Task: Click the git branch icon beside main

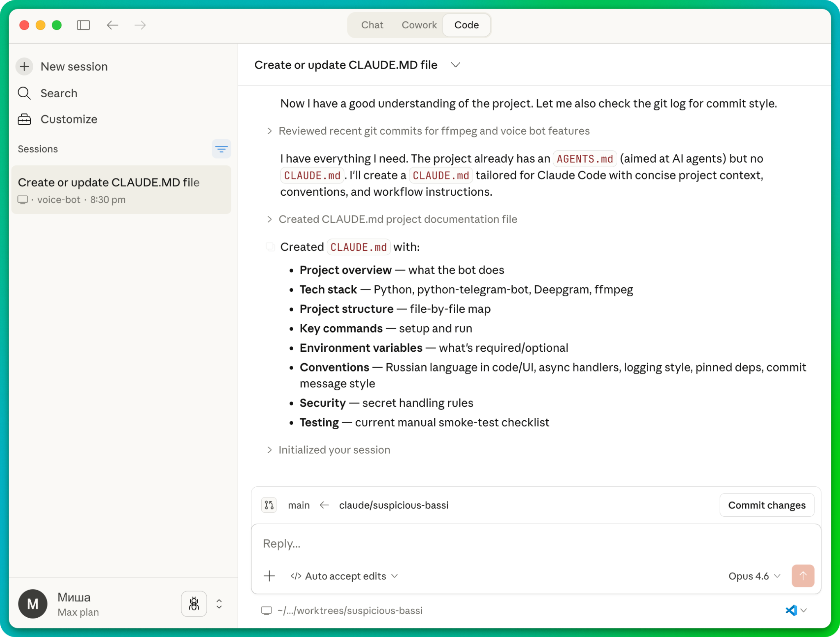Action: click(x=269, y=505)
